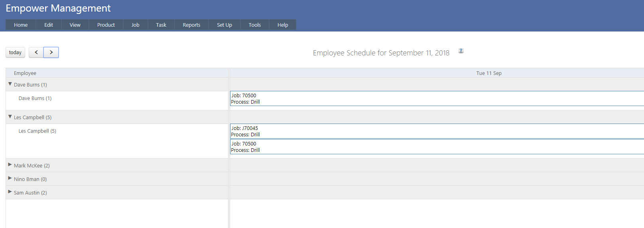Image resolution: width=644 pixels, height=228 pixels.
Task: Open the Job menu
Action: pos(135,25)
